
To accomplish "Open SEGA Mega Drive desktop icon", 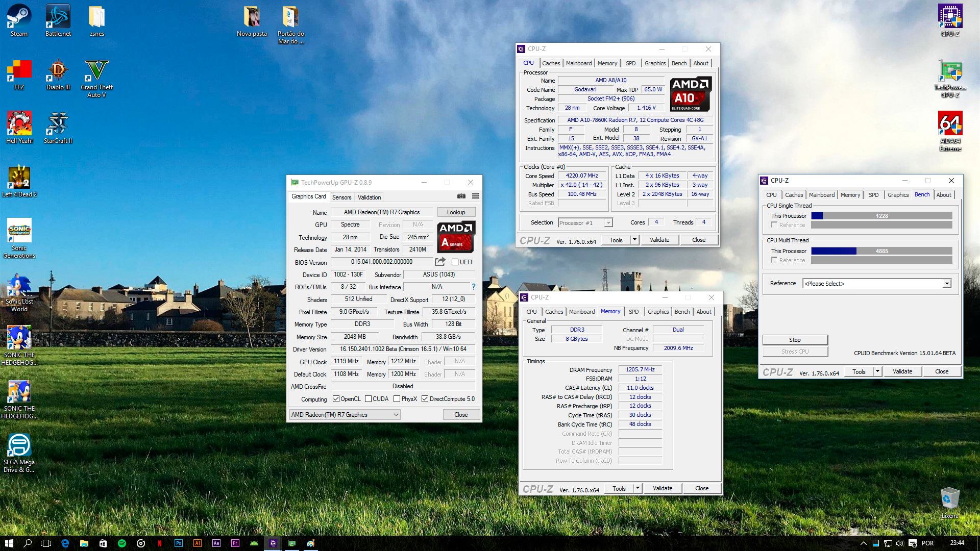I will pos(19,453).
